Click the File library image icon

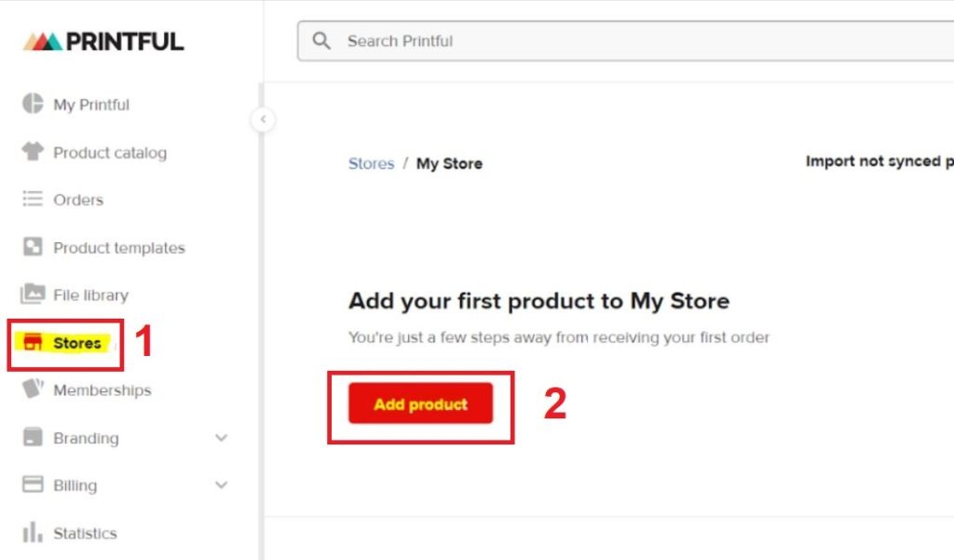(x=33, y=294)
